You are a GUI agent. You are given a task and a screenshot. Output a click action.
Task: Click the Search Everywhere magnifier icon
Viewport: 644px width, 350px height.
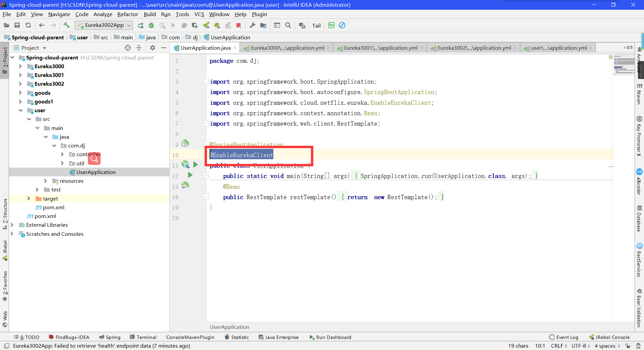pos(288,25)
